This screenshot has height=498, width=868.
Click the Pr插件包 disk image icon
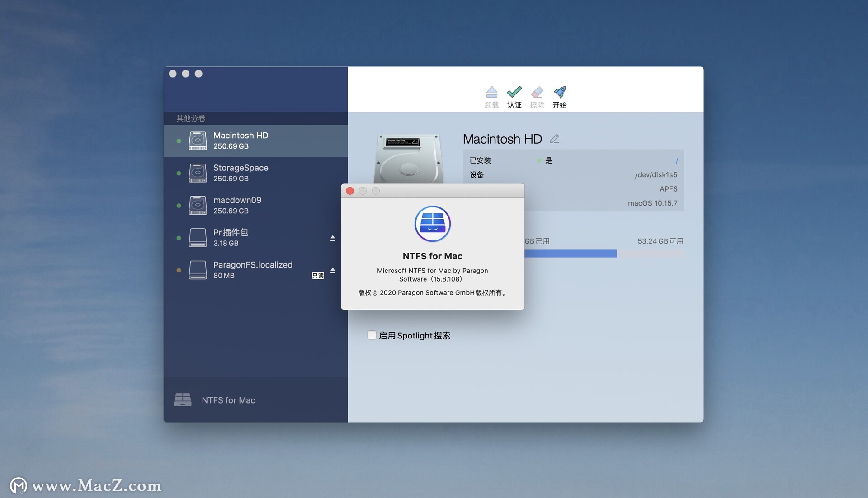[198, 238]
